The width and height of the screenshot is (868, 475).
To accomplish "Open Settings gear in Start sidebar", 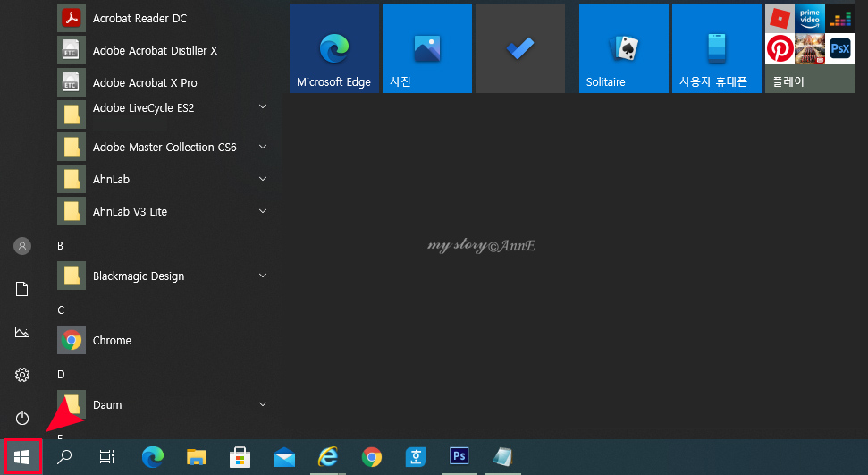I will [x=22, y=375].
